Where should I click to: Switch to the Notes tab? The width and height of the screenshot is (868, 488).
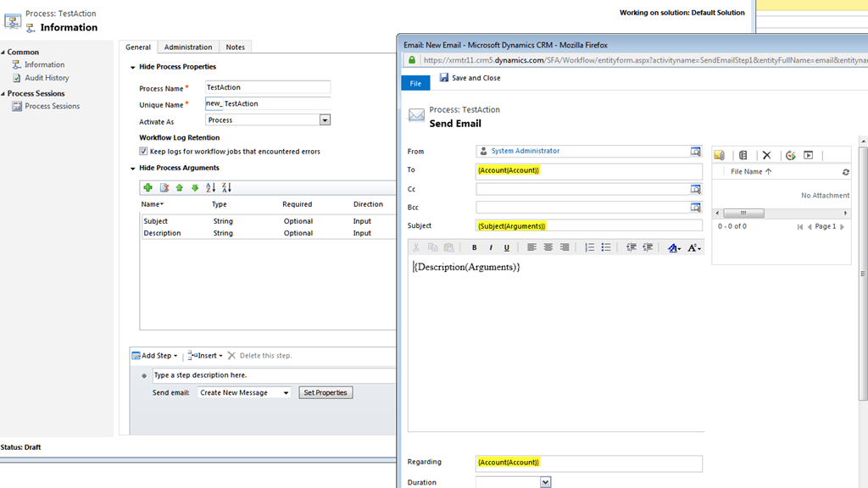tap(236, 47)
